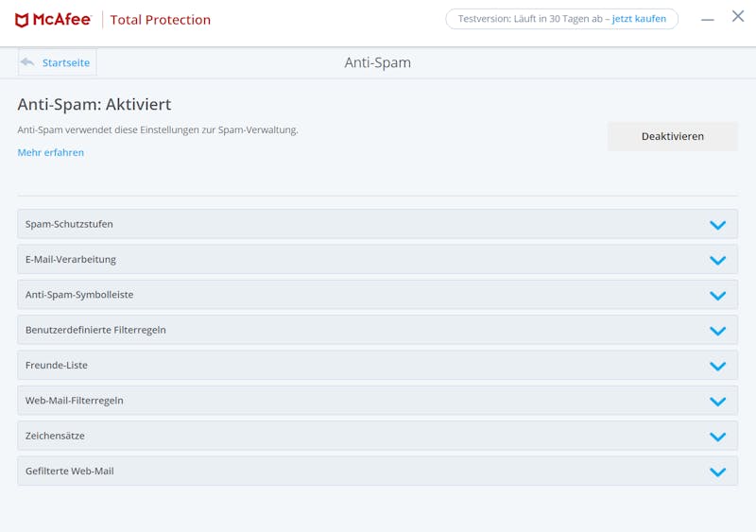Expand Freunde-Liste with its chevron
Screen dimensions: 756x532
coord(717,366)
